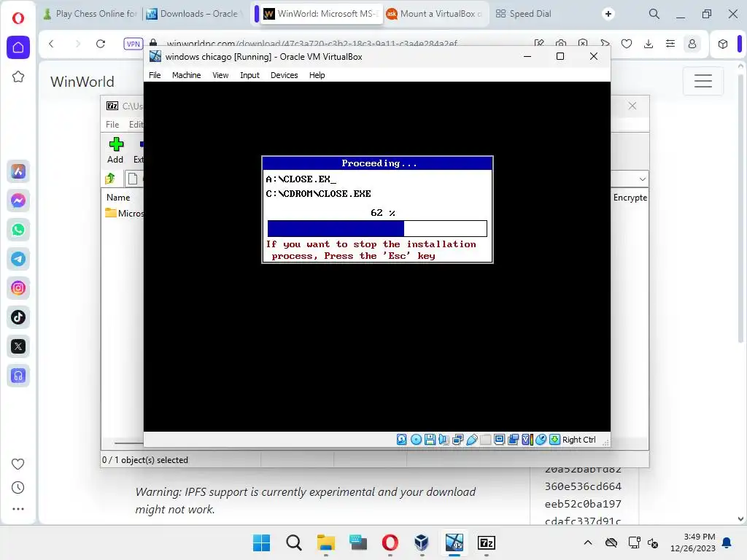Image resolution: width=747 pixels, height=560 pixels.
Task: Reload the current web page
Action: tap(101, 44)
